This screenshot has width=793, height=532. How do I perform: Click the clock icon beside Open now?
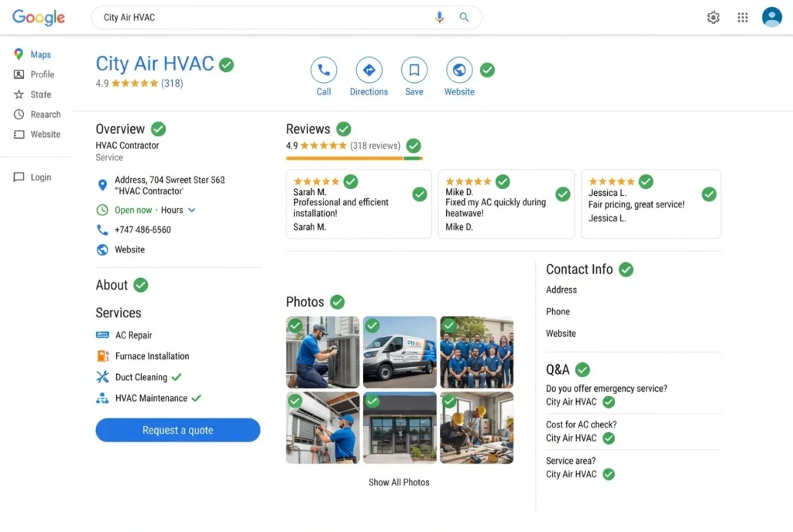pyautogui.click(x=102, y=210)
